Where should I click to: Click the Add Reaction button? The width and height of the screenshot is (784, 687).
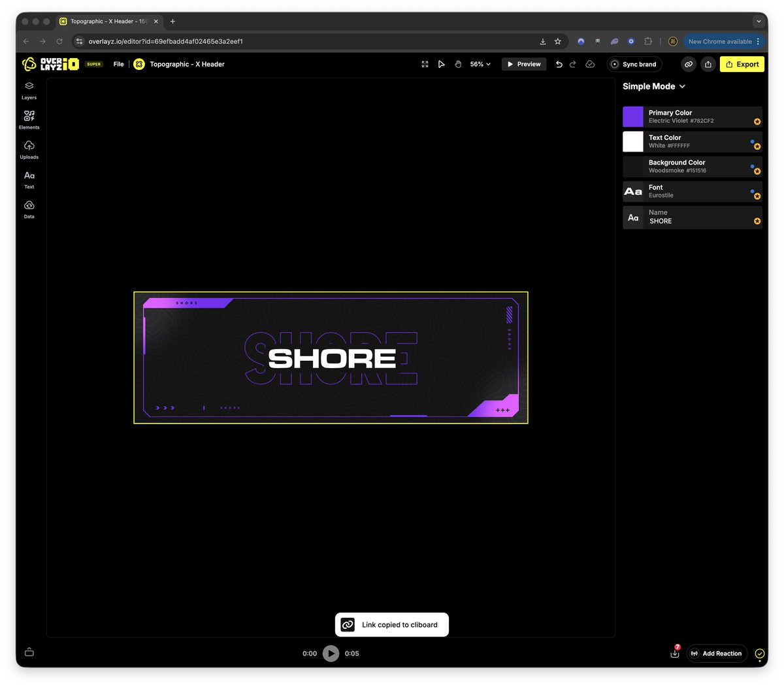coord(717,653)
